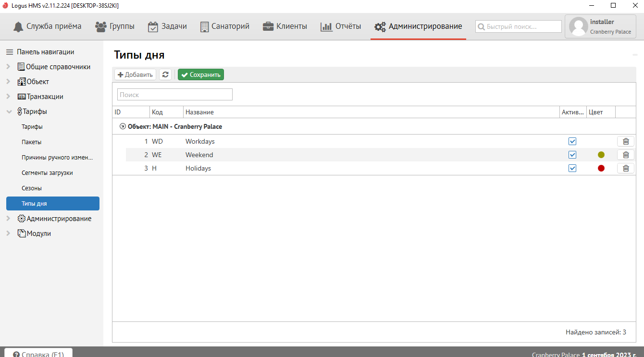Click the red color dot for Holidays
Viewport: 644px width, 357px height.
pyautogui.click(x=601, y=168)
